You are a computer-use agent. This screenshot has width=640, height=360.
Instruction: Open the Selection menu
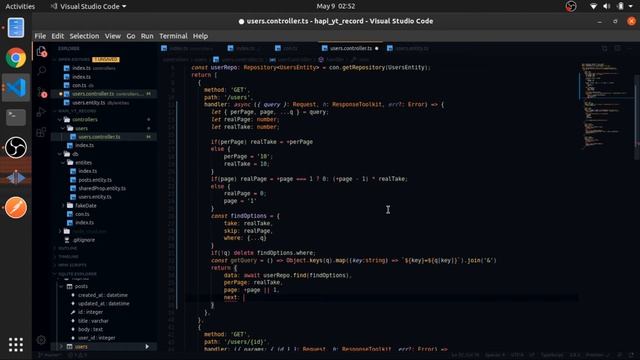(x=84, y=36)
